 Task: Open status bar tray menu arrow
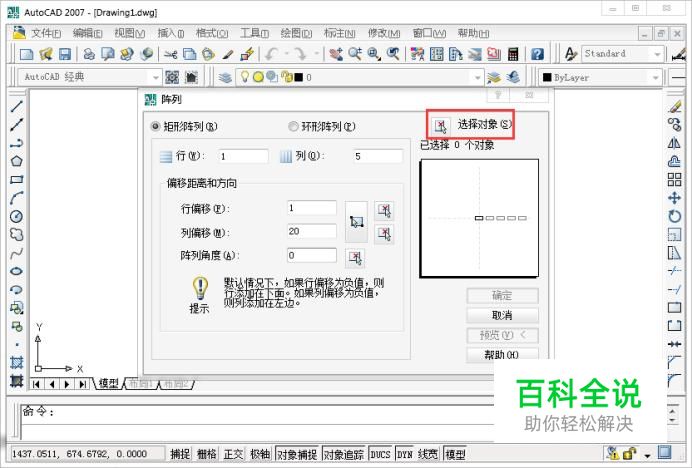point(647,454)
